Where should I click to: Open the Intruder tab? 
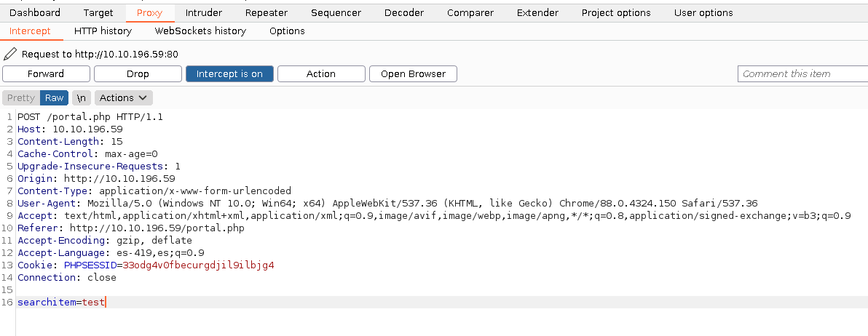click(x=204, y=12)
